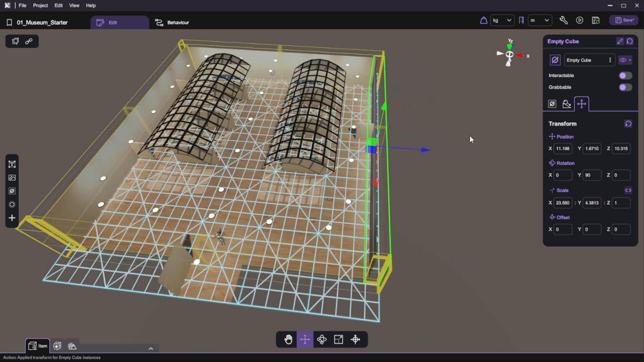The image size is (644, 362).
Task: Toggle the Interactable switch
Action: pyautogui.click(x=625, y=75)
